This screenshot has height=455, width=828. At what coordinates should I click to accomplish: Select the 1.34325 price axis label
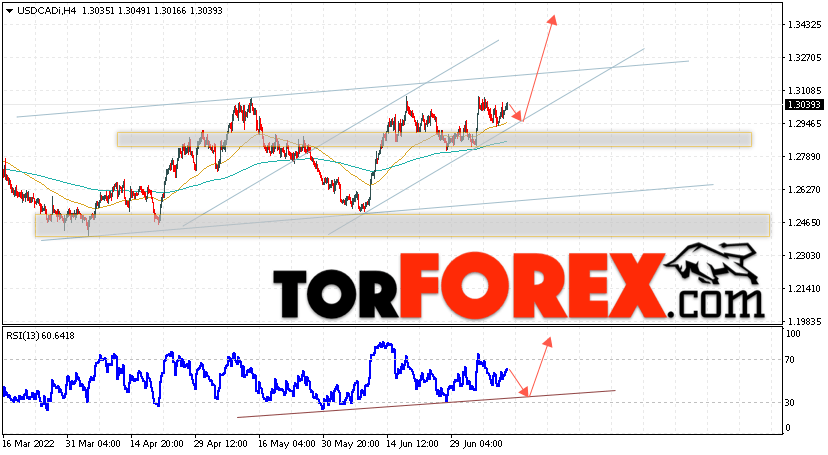tap(804, 25)
